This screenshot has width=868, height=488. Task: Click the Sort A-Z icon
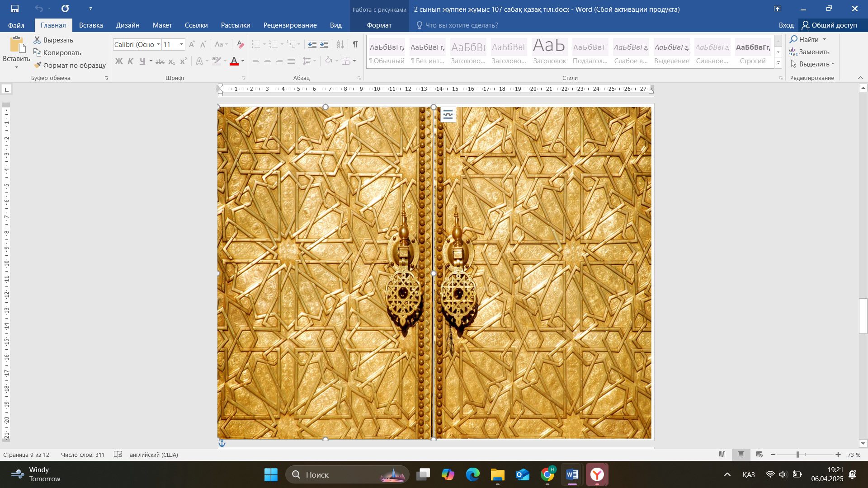340,44
